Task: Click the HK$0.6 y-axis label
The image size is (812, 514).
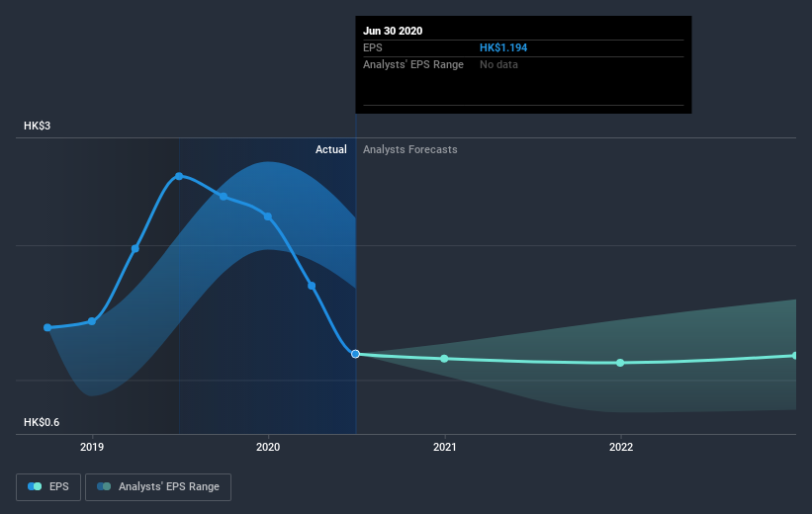Action: pyautogui.click(x=42, y=422)
